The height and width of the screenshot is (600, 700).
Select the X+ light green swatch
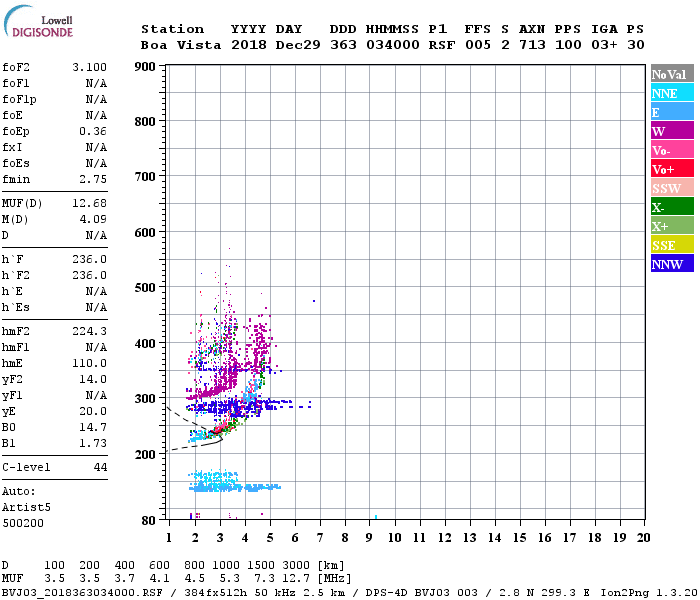tap(672, 226)
